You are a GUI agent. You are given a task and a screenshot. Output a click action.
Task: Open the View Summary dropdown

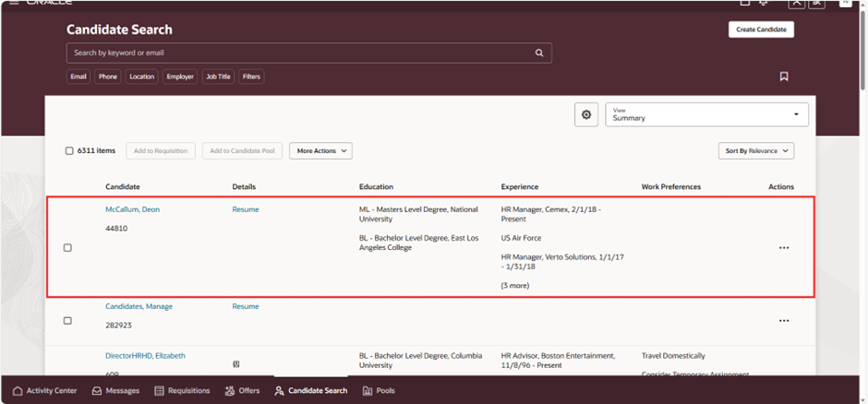click(x=707, y=115)
